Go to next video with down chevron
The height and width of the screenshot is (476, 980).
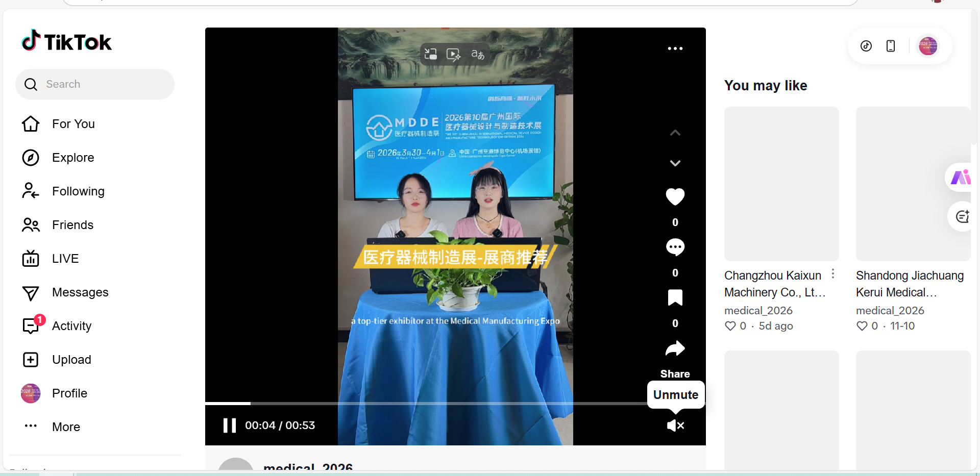(675, 163)
